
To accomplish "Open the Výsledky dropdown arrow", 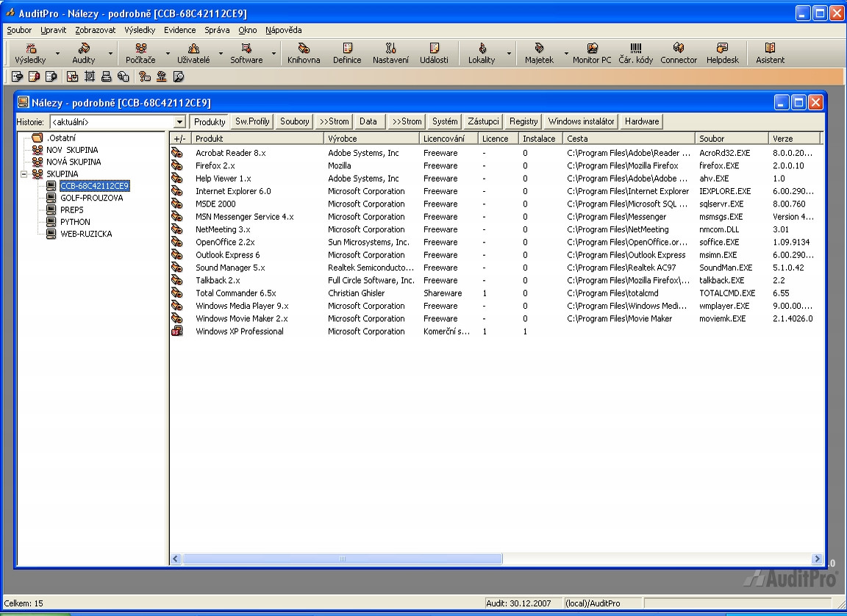I will (58, 54).
